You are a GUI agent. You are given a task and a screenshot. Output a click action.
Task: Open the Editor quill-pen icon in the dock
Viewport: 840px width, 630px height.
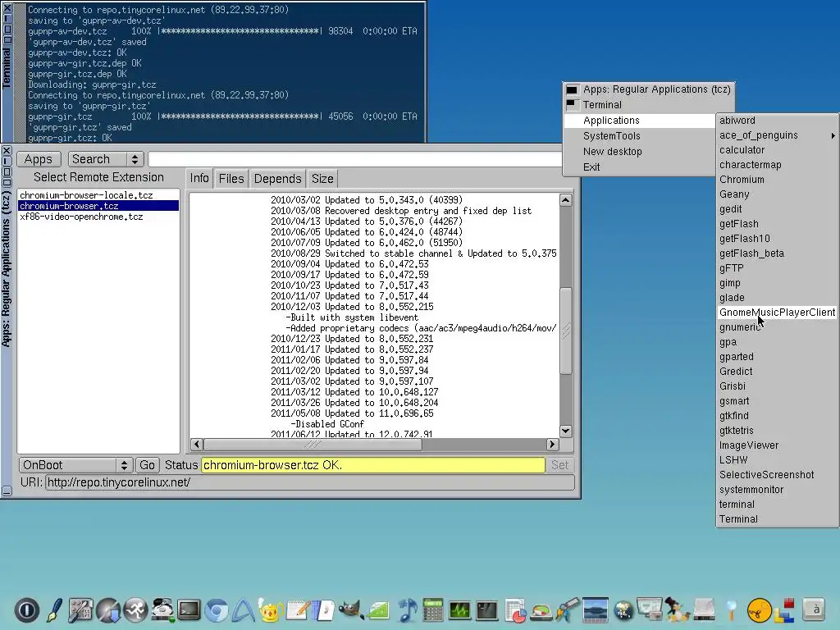[x=54, y=609]
